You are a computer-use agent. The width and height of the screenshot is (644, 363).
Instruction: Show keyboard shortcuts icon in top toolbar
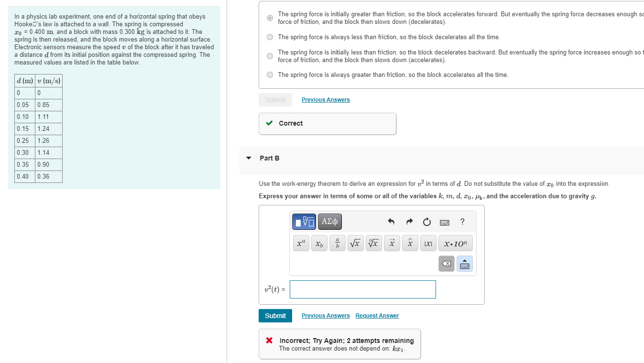[444, 222]
